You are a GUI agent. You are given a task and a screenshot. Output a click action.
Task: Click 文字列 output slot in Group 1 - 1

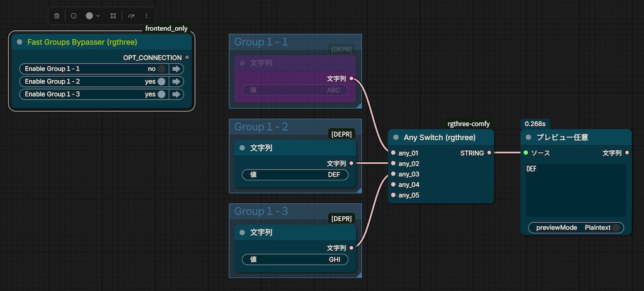351,79
